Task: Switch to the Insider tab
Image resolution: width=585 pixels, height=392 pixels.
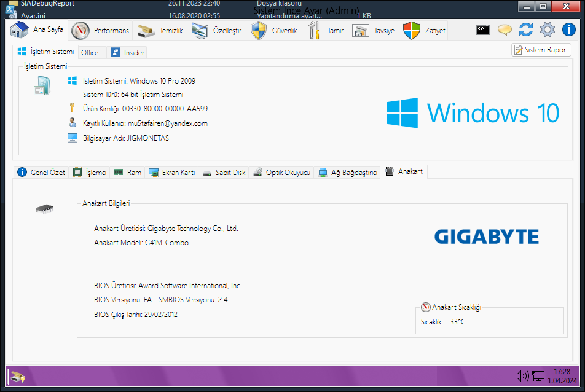Action: (127, 53)
